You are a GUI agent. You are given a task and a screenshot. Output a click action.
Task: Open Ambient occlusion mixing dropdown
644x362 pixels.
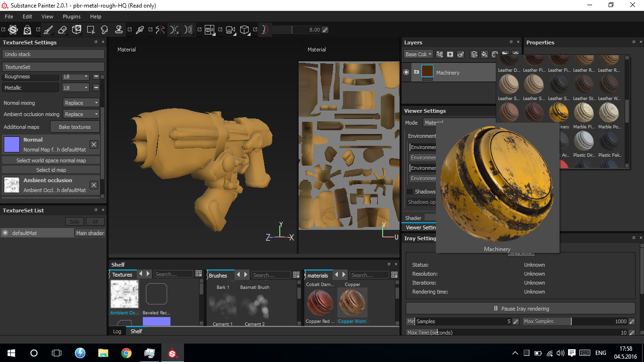[x=81, y=114]
